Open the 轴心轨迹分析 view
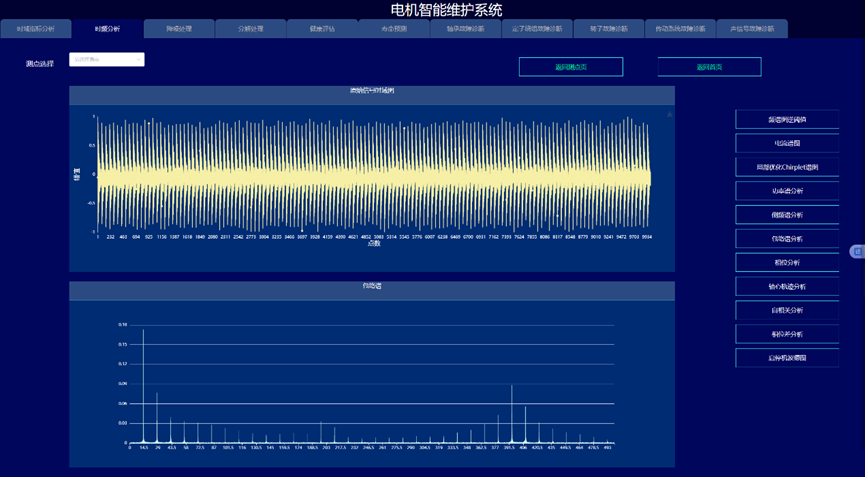 point(787,287)
